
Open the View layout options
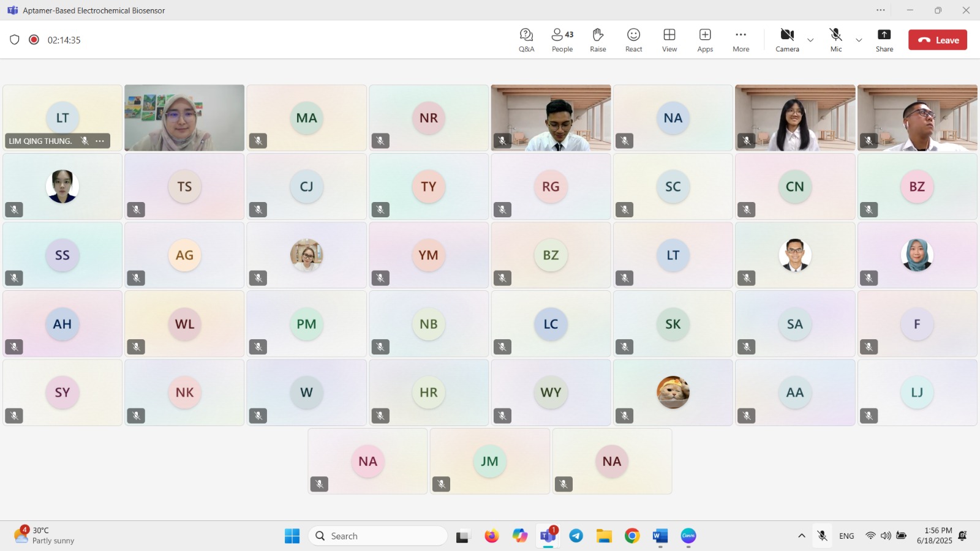coord(669,40)
